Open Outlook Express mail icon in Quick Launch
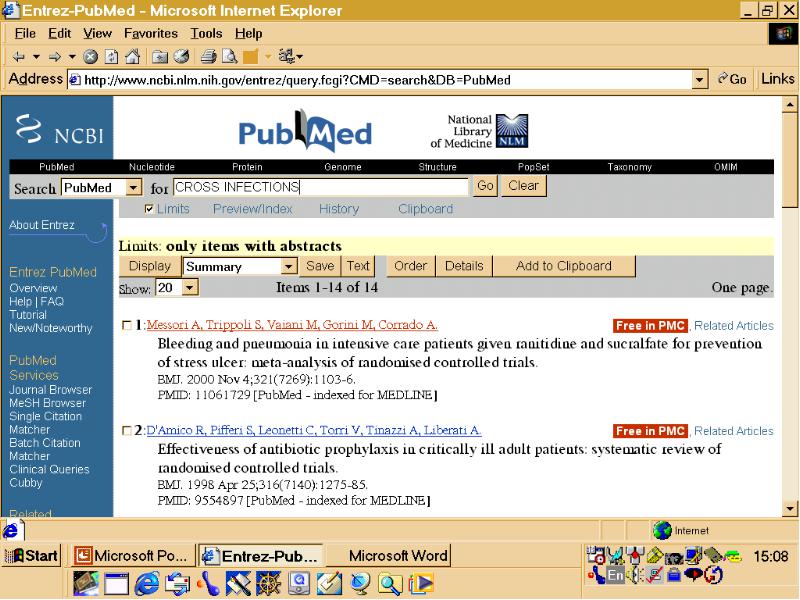The image size is (800, 600). (177, 584)
